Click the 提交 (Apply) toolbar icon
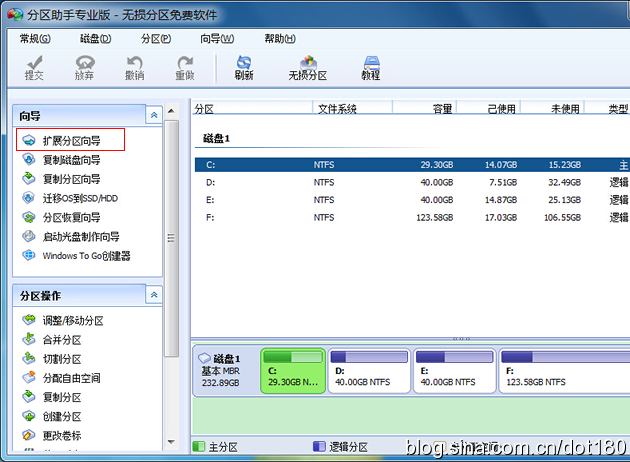This screenshot has width=630, height=462. [34, 68]
